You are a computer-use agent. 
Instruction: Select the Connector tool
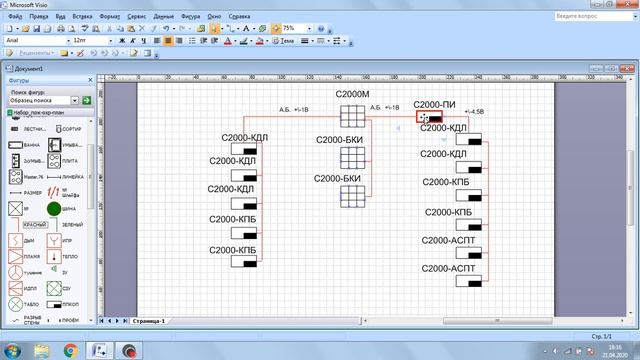pyautogui.click(x=231, y=29)
